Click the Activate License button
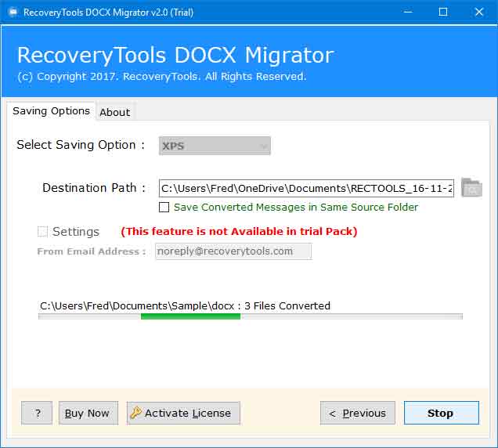 click(183, 413)
